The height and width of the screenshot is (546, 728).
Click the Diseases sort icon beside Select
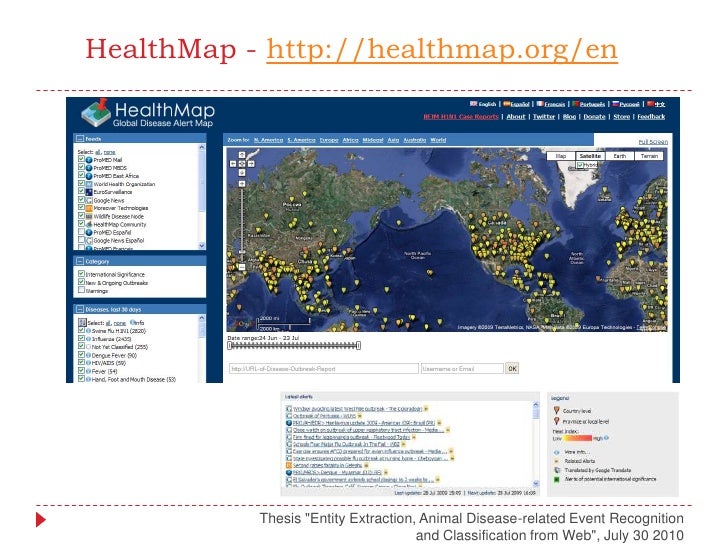click(x=82, y=323)
